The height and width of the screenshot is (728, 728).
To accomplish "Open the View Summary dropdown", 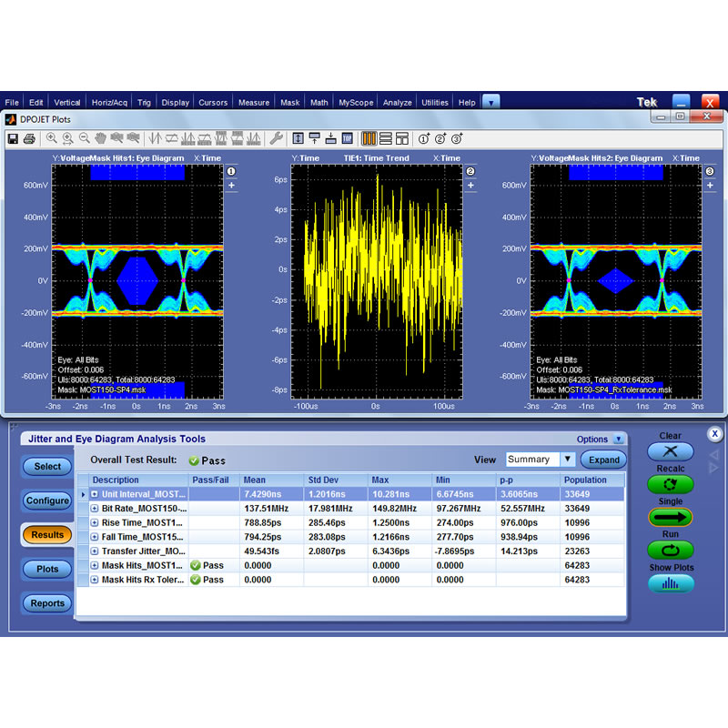I will pyautogui.click(x=567, y=460).
